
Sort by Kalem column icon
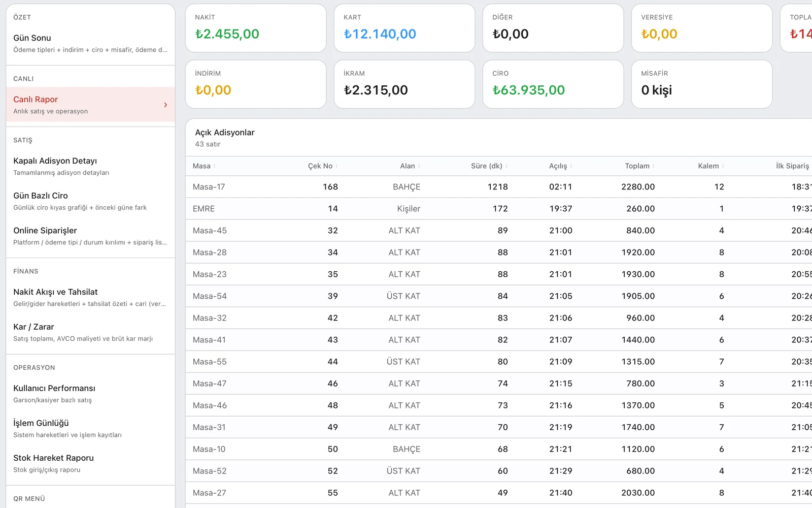tap(723, 166)
